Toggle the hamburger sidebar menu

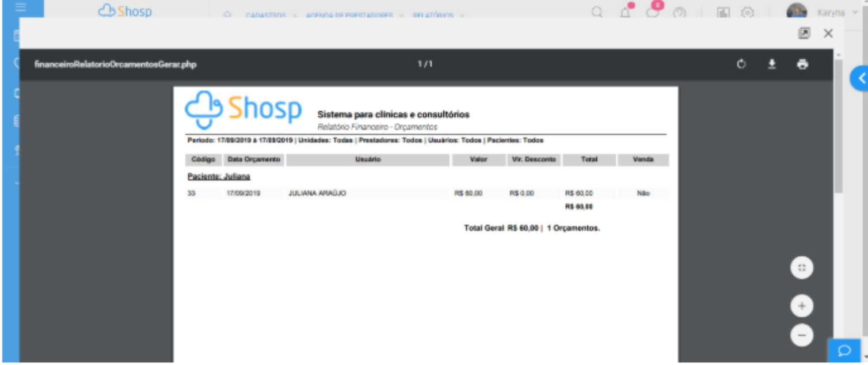click(x=21, y=7)
